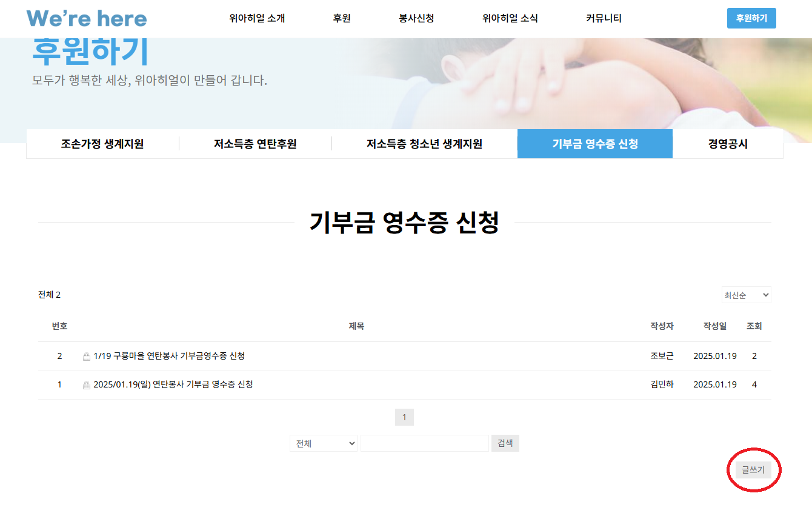Select the 기부금 영수증 신청 tab
Screen dimensions: 812x513
(594, 144)
